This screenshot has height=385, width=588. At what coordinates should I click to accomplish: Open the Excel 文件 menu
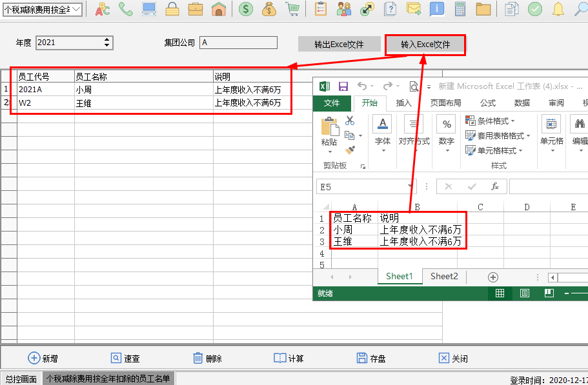pyautogui.click(x=332, y=103)
